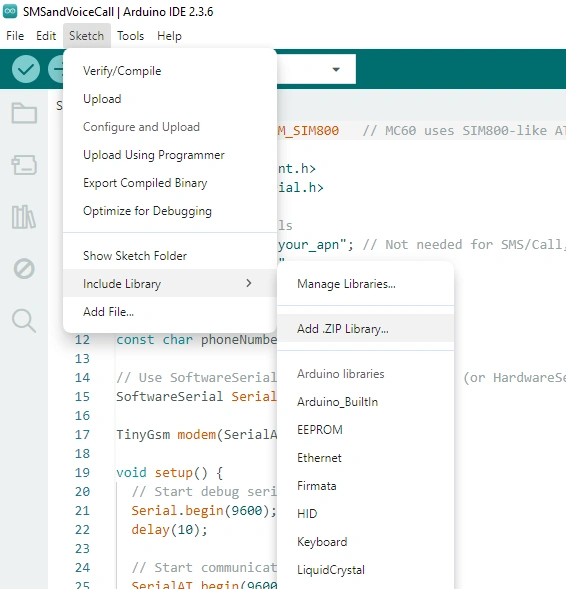Open the Library Manager books icon
Screen dimensions: 566x589
24,217
